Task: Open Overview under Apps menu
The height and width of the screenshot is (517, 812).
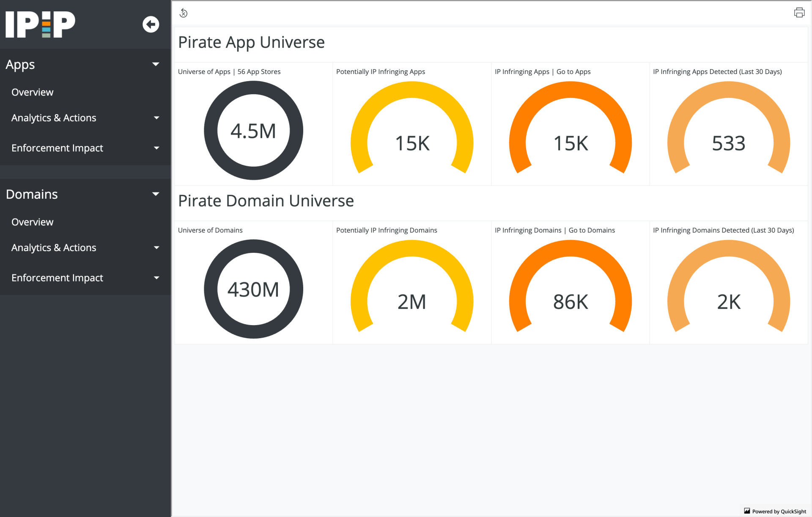Action: tap(33, 92)
